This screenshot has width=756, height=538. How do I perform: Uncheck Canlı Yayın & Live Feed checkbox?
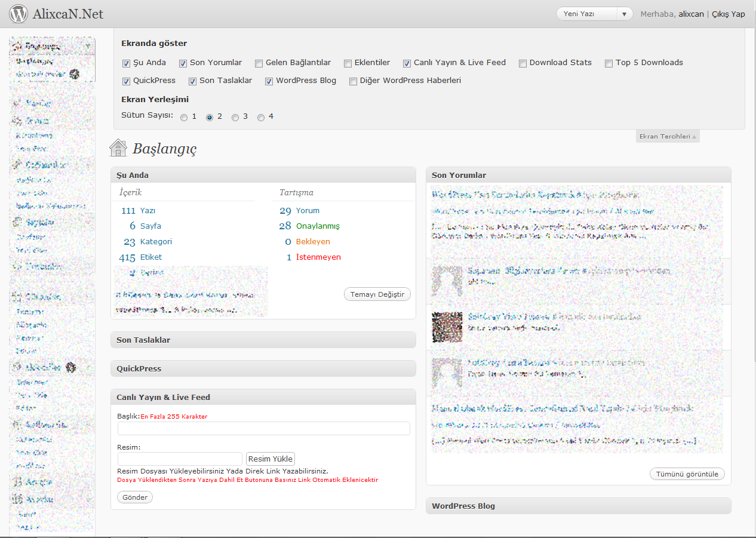pos(407,63)
